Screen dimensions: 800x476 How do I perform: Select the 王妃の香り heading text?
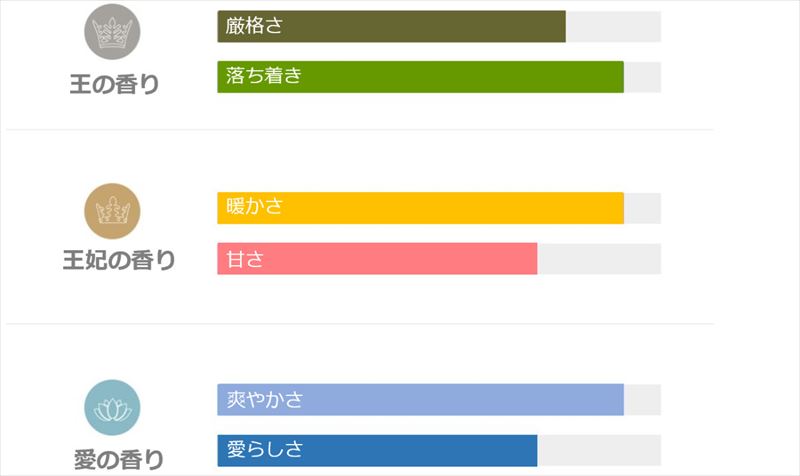[x=119, y=261]
